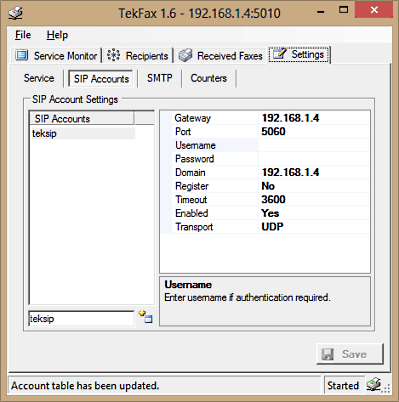Click the fax status icon in status bar
399x402 pixels.
tap(374, 385)
